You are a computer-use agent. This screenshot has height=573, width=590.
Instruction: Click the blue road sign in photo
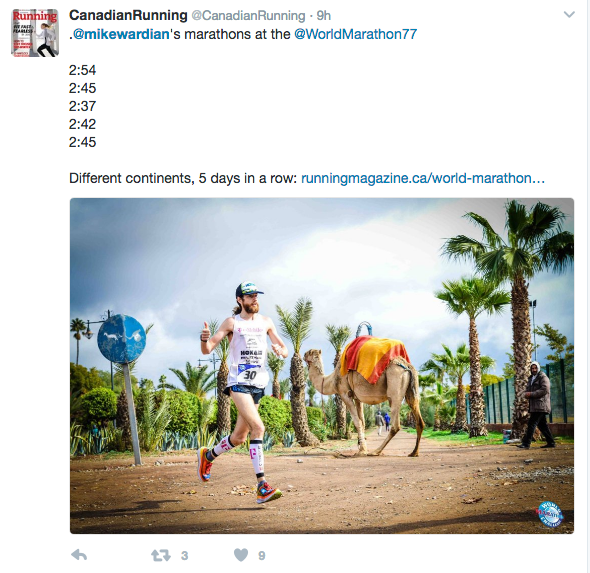(122, 339)
